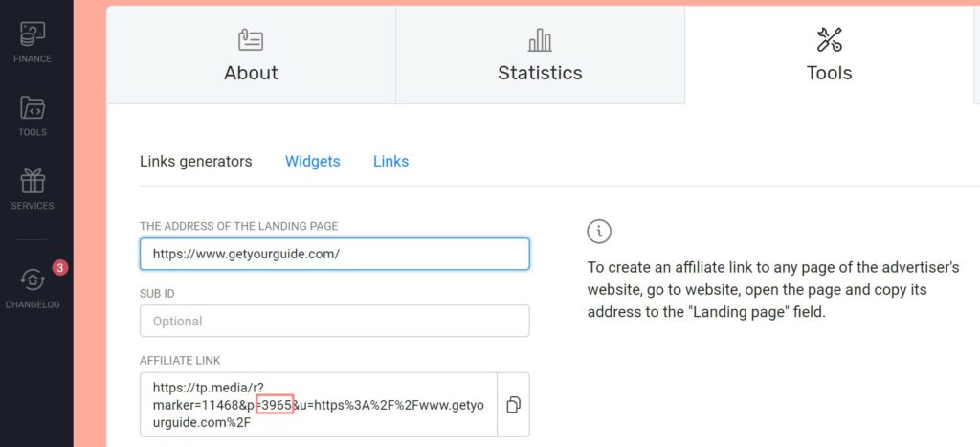Open the Links subtab link

(x=390, y=162)
